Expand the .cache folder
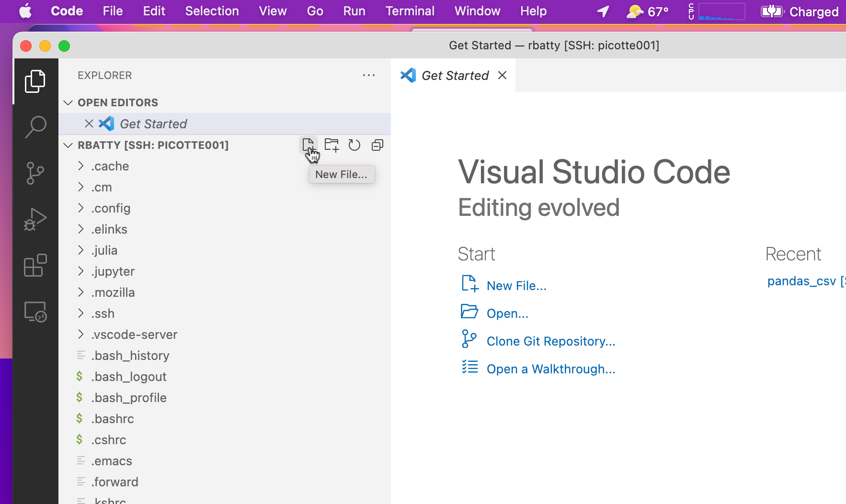Screen dimensions: 846x504 coord(81,166)
